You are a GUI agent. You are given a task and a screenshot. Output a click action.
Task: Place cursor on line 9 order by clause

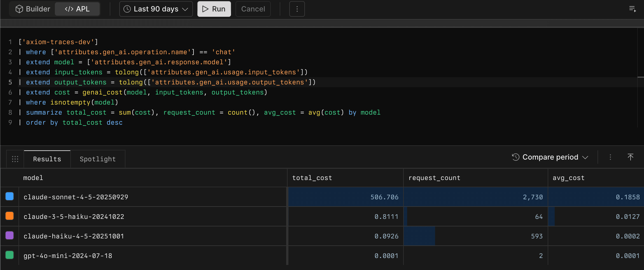(x=74, y=123)
